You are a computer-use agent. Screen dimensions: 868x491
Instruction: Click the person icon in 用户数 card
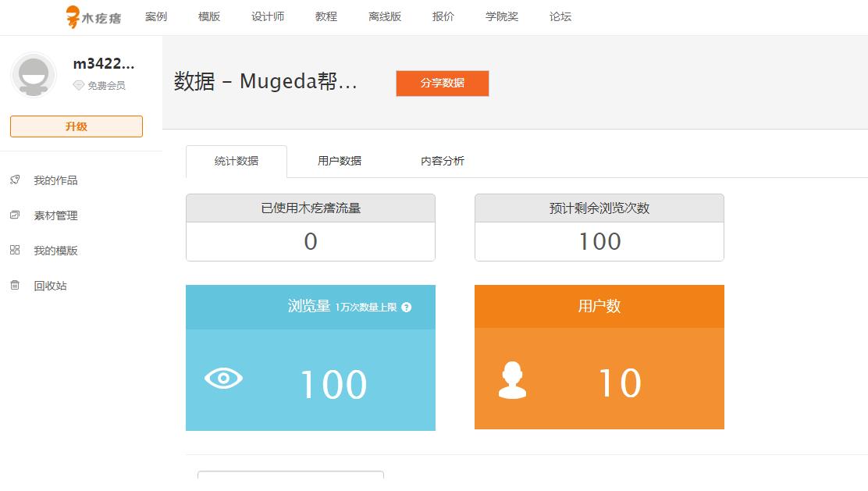click(x=512, y=380)
